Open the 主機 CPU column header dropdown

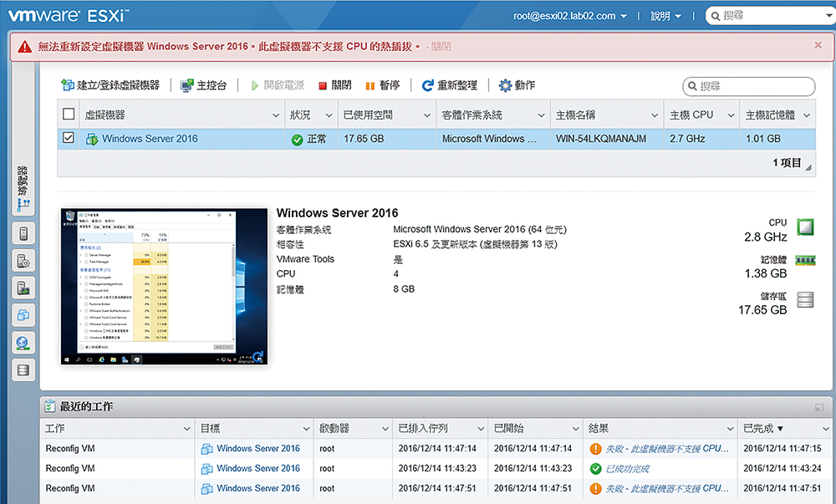(731, 115)
